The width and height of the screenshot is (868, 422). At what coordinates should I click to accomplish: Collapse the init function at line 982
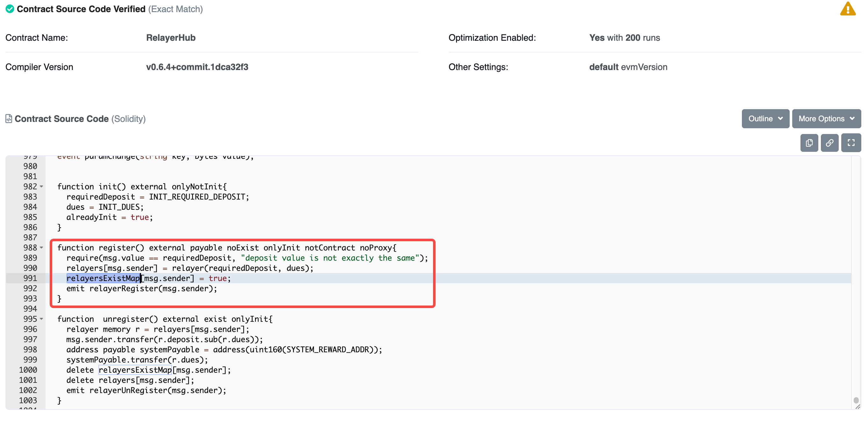[x=41, y=186]
